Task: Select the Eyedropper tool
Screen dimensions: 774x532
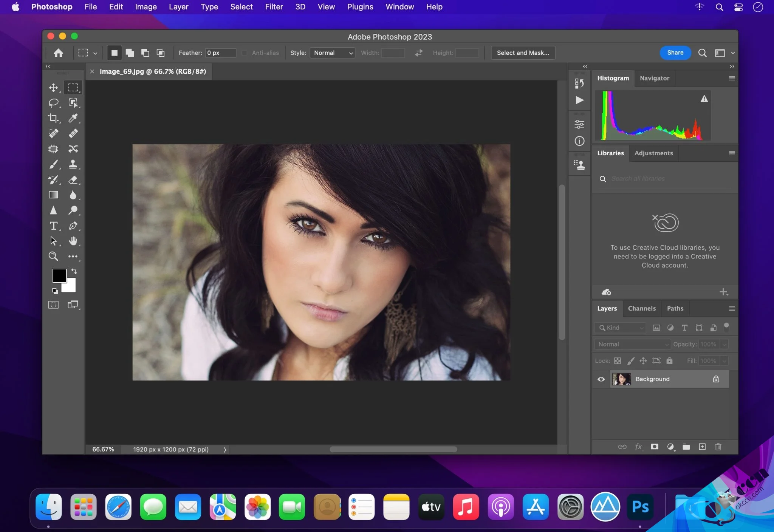Action: point(73,118)
